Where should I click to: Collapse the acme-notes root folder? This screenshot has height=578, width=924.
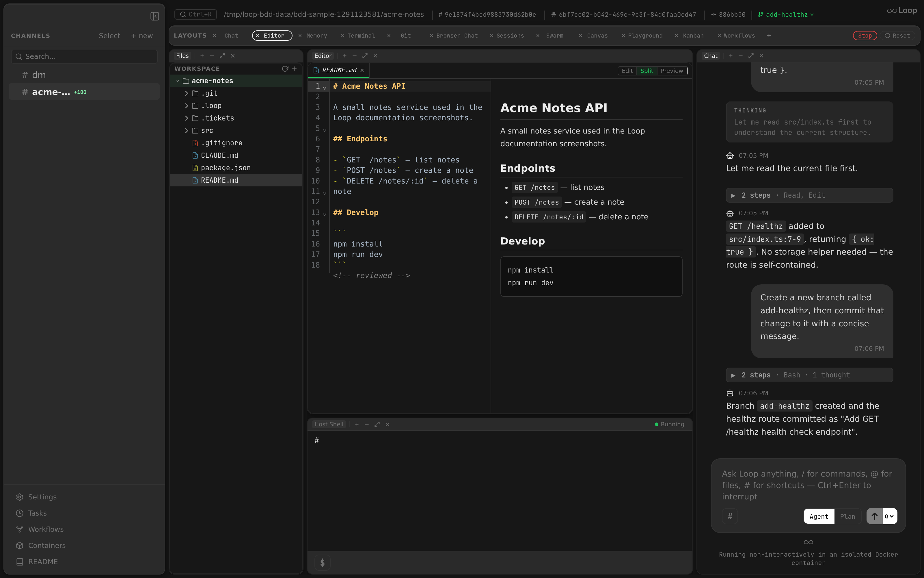(x=177, y=81)
